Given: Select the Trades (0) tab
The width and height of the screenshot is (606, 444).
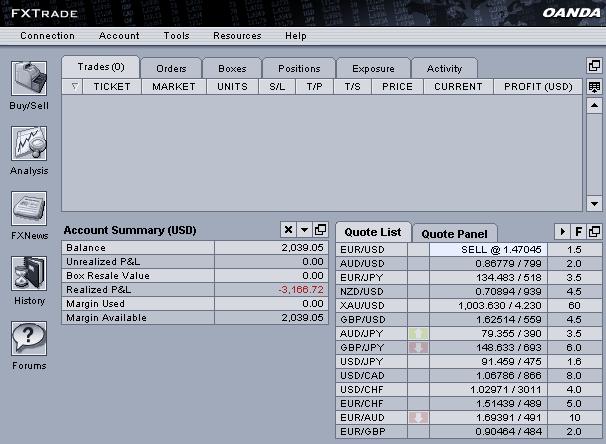Looking at the screenshot, I should click(101, 67).
